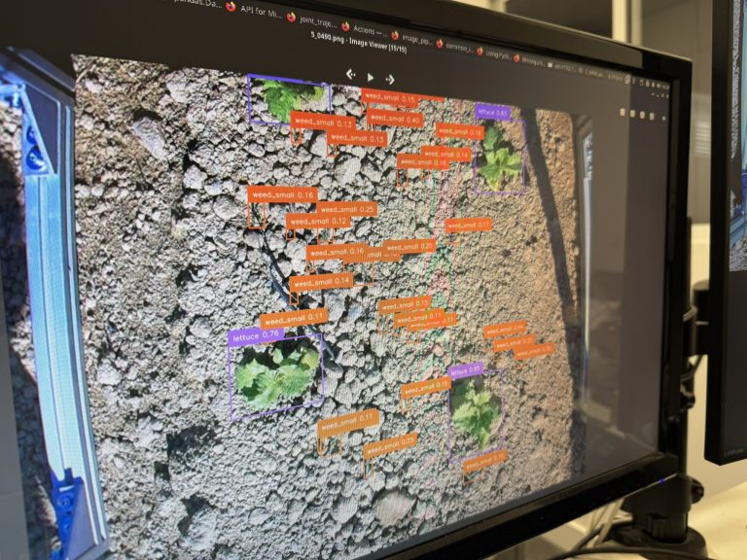Switch to Firefox window joint_traje...
This screenshot has height=560, width=747.
click(312, 20)
